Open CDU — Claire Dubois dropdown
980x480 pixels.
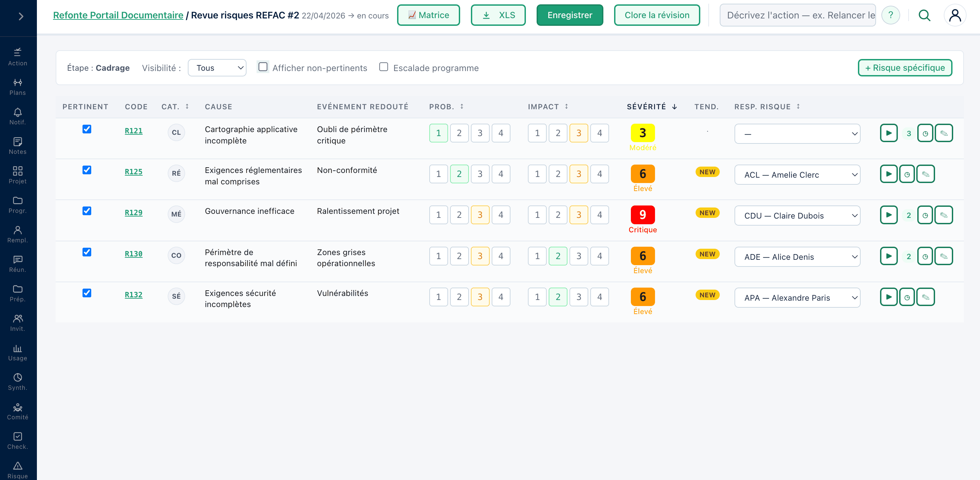coord(797,216)
